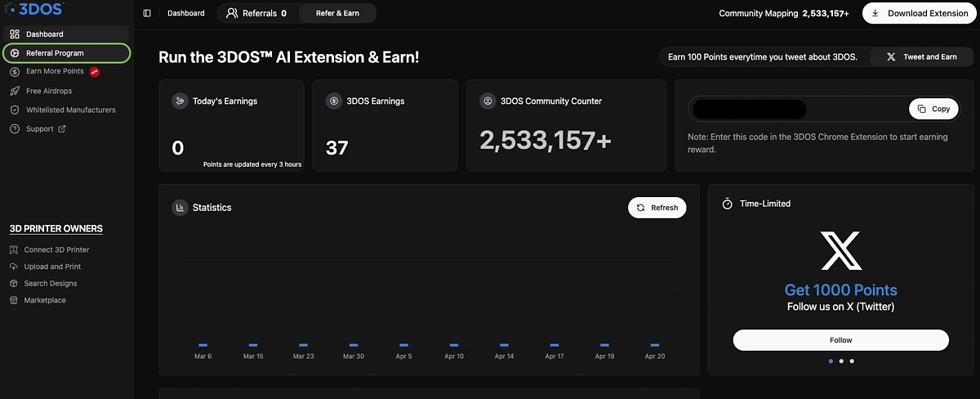Click the Apr 20 chart bar marker
Viewport: 980px width, 399px height.
click(655, 345)
